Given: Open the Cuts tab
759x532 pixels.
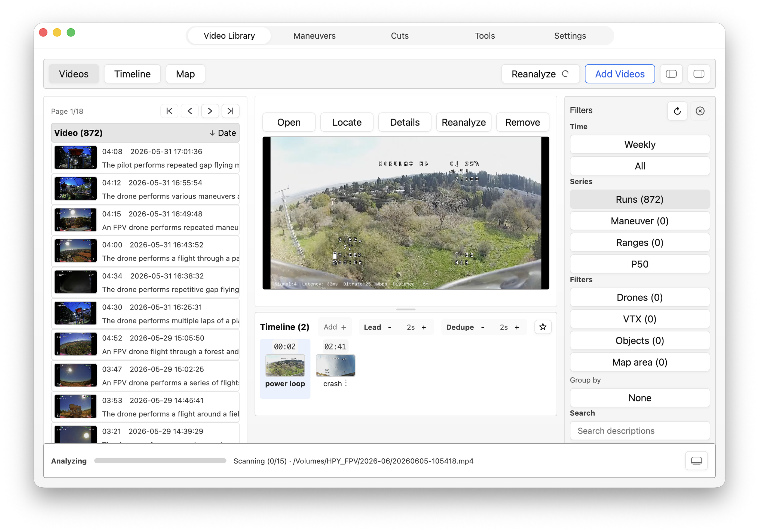Looking at the screenshot, I should click(400, 36).
